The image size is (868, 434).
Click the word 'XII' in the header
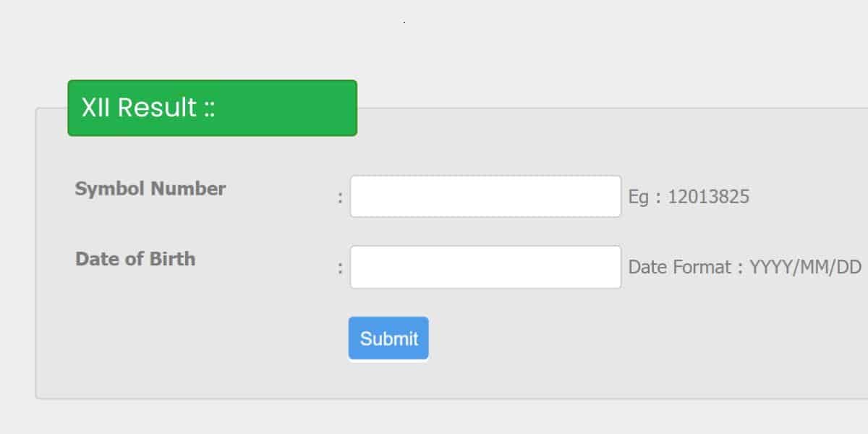[96, 108]
